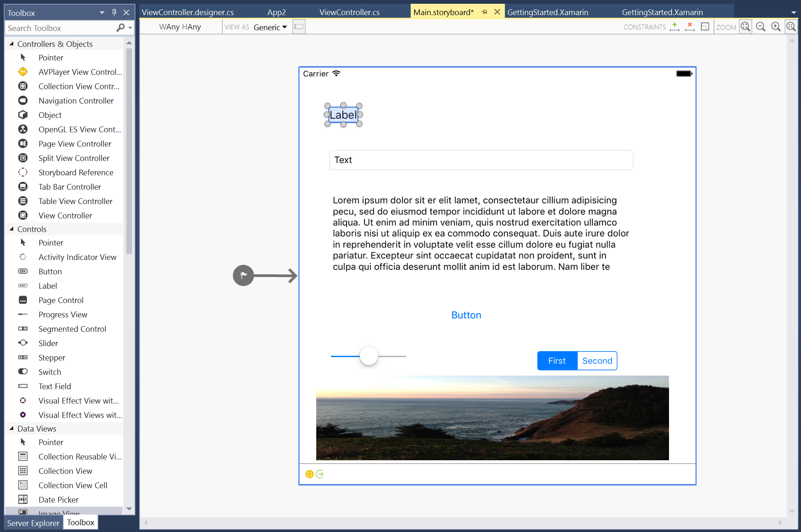This screenshot has width=801, height=532.
Task: Click the Storyboard Reference icon
Action: pyautogui.click(x=23, y=172)
